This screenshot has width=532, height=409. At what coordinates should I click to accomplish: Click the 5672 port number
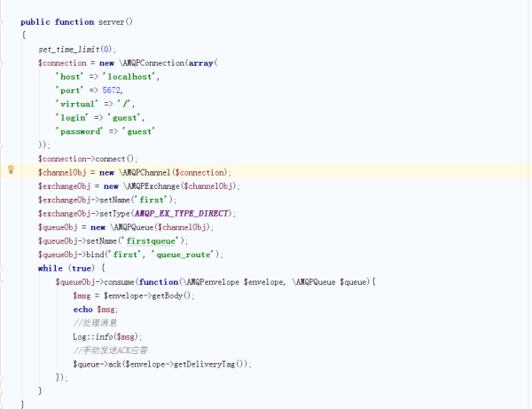click(x=112, y=90)
